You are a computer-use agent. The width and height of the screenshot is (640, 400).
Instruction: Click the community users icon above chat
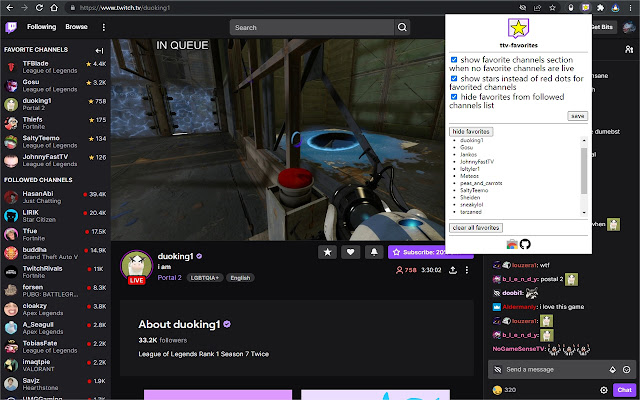(x=629, y=49)
